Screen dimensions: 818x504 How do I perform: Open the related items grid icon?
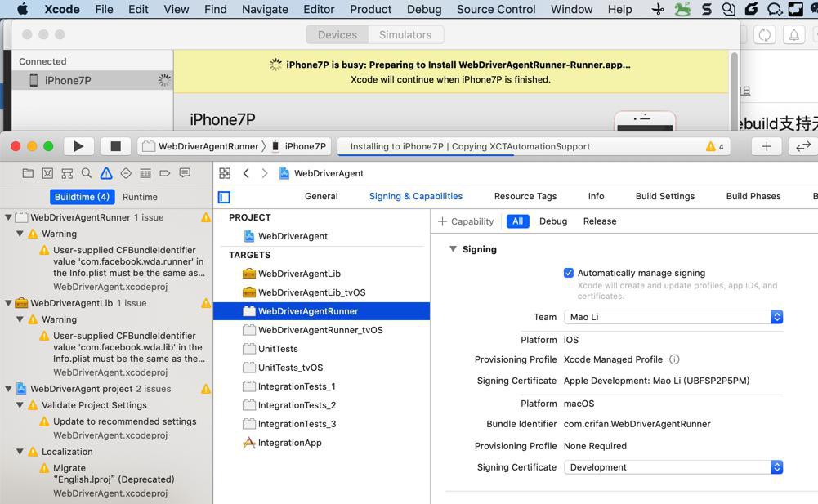click(x=225, y=173)
